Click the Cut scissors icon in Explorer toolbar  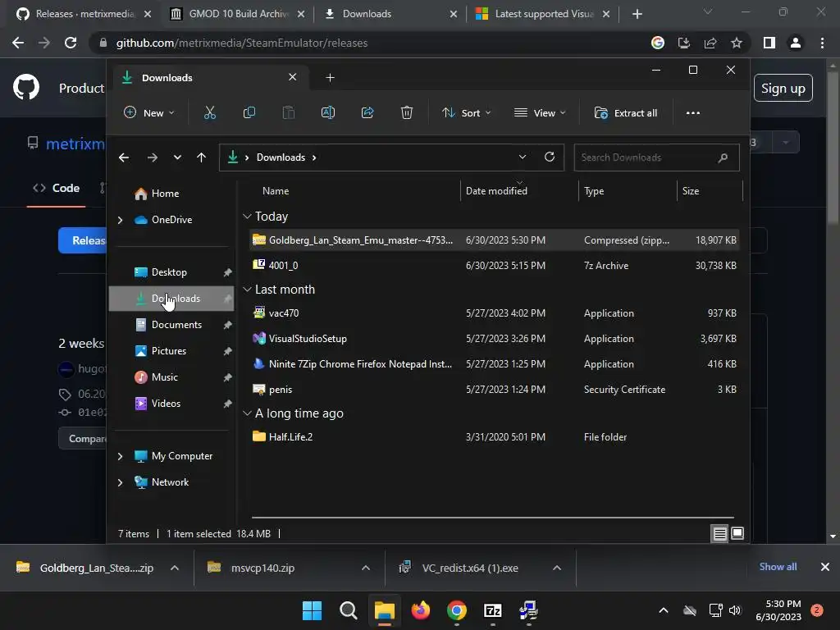[x=209, y=113]
